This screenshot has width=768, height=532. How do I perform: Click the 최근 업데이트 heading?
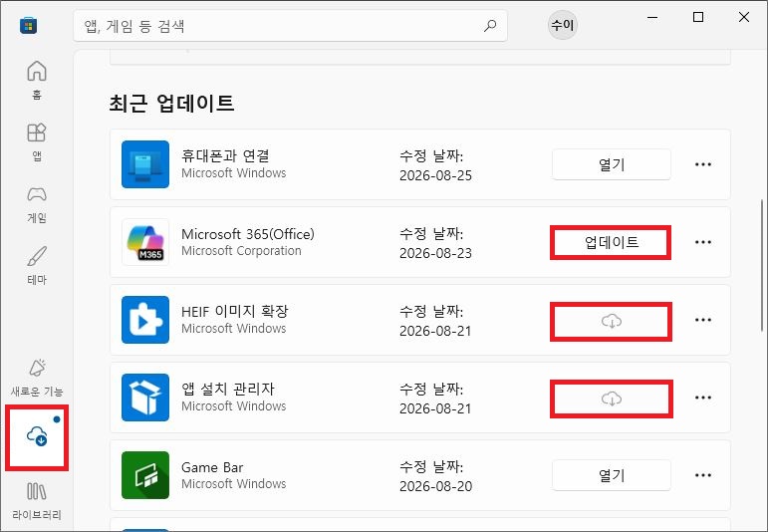click(171, 104)
